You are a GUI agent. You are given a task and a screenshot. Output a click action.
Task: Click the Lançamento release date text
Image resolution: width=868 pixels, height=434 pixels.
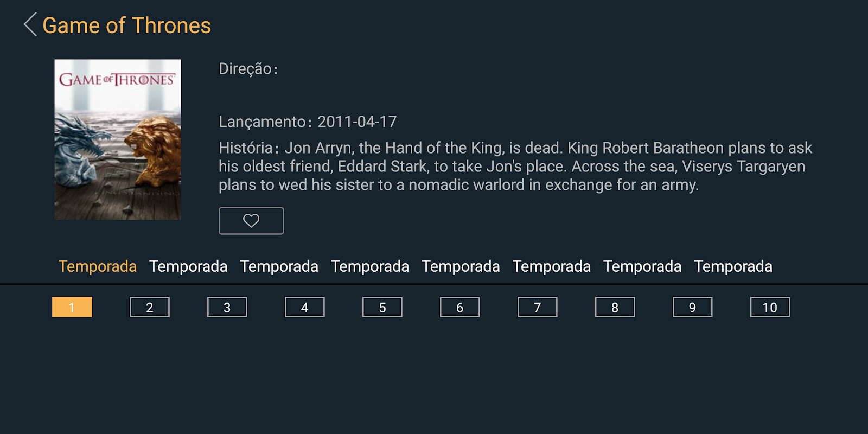click(x=308, y=122)
